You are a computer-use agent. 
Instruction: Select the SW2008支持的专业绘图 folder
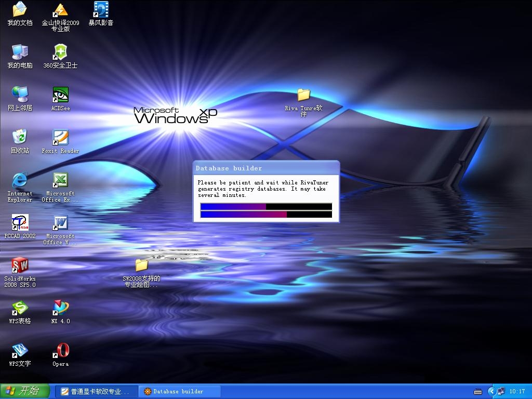(x=141, y=273)
